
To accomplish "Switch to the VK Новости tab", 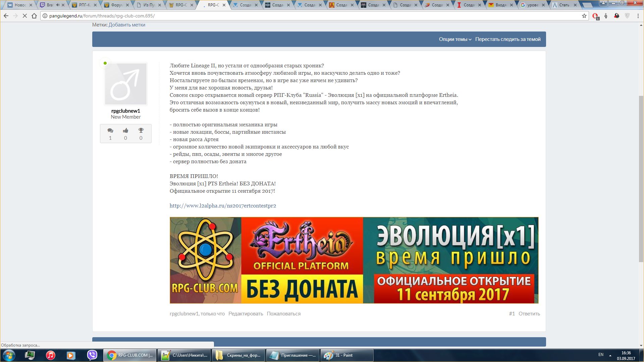I will pos(19,5).
